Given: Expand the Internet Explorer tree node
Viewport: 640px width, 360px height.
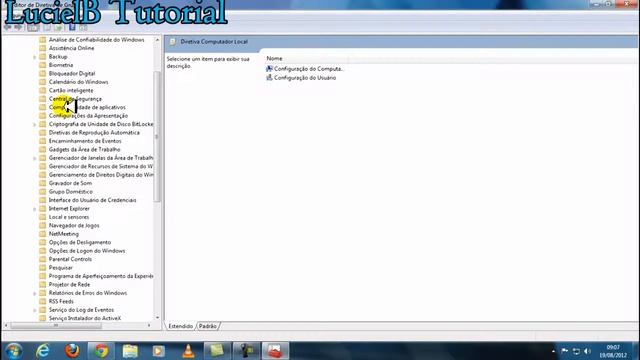Looking at the screenshot, I should [35, 209].
